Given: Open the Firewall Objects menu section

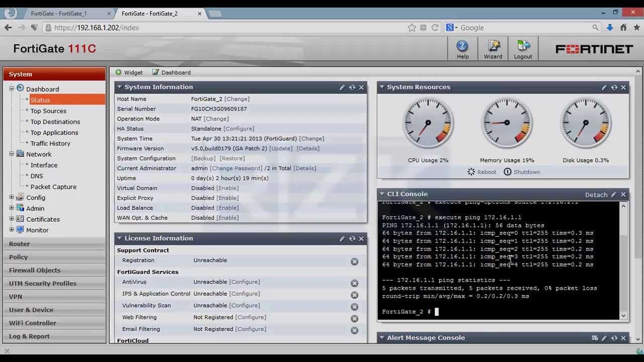Looking at the screenshot, I should point(54,270).
